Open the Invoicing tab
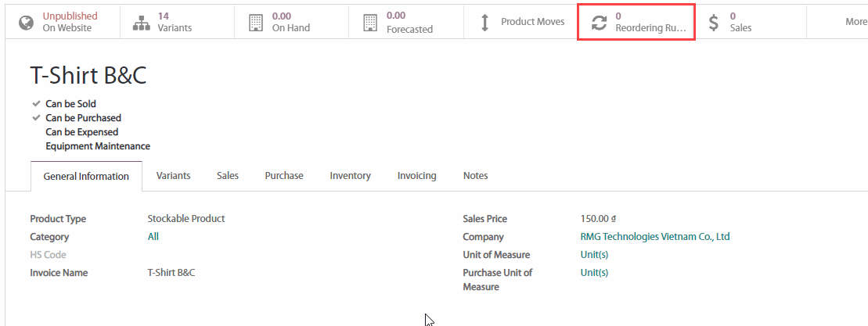 coord(416,176)
